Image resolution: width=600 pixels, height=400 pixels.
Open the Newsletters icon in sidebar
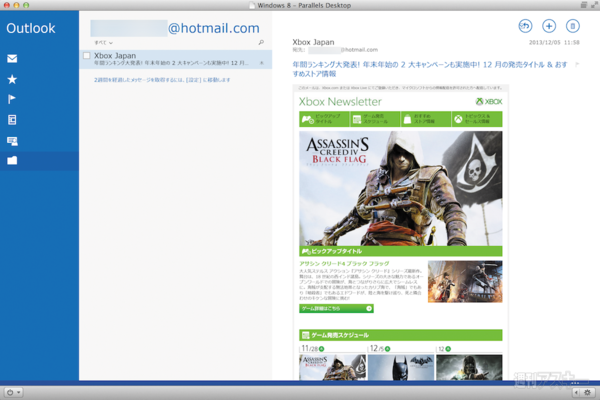12,120
